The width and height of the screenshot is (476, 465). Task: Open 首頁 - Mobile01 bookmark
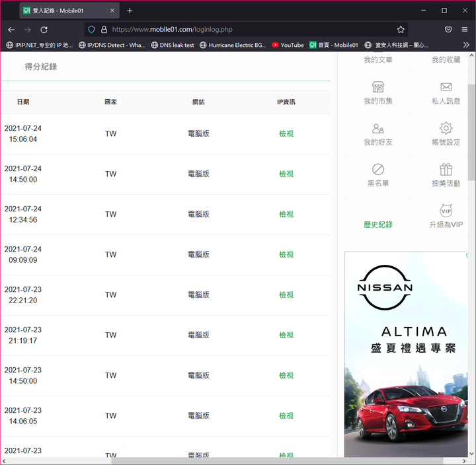[334, 45]
